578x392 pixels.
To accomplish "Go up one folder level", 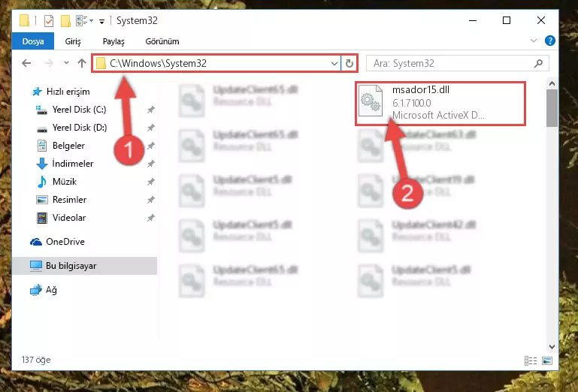I will coord(82,63).
